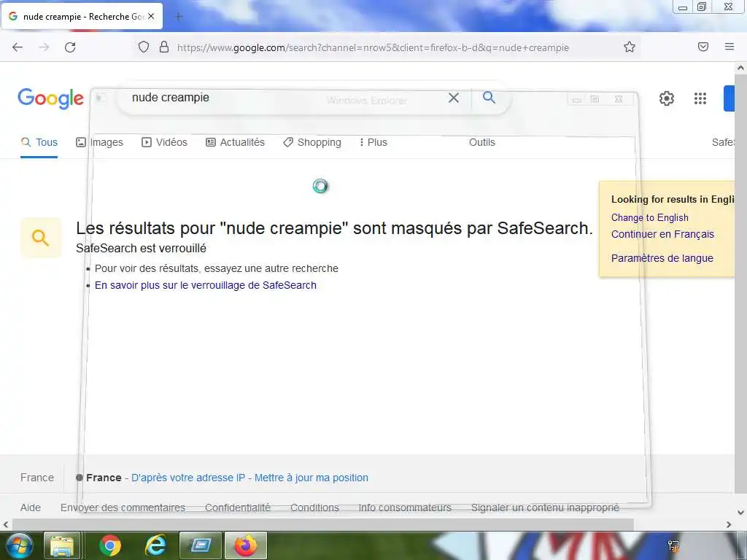
Task: Open the Windows Start button
Action: (x=20, y=545)
